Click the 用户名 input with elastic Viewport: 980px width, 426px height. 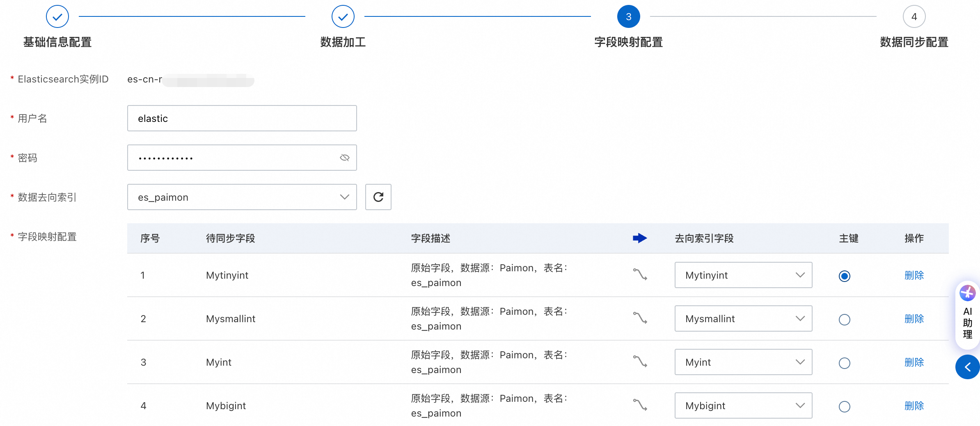[x=242, y=118]
